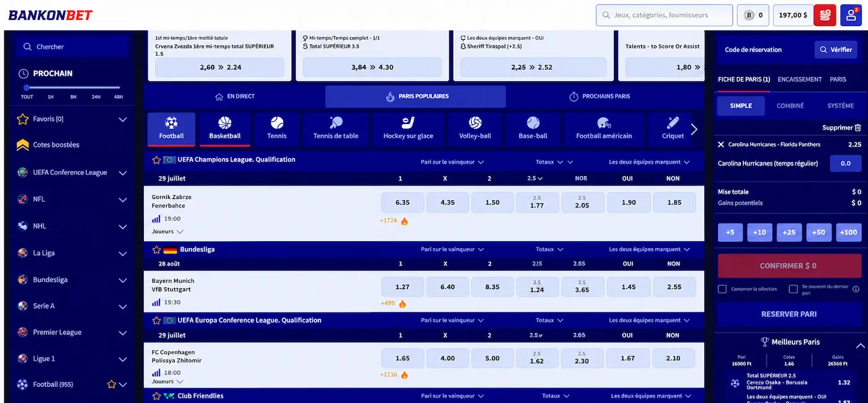The image size is (868, 403).
Task: Click the PROCHAIN time slider handle
Action: pos(27,88)
